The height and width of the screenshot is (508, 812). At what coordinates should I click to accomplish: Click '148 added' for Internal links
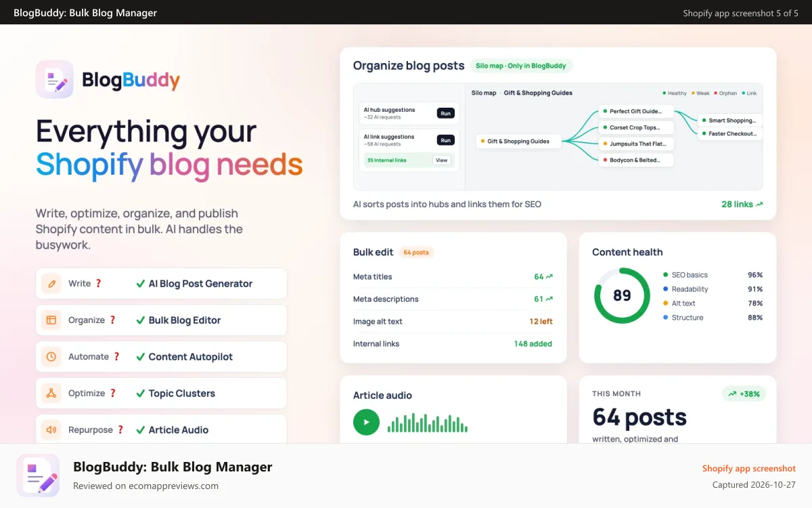[x=533, y=343]
